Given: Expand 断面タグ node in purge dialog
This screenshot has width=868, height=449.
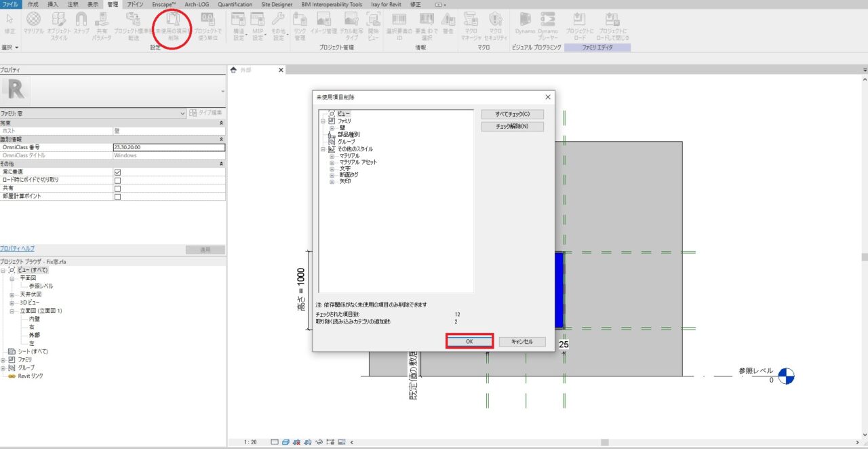Looking at the screenshot, I should click(332, 175).
